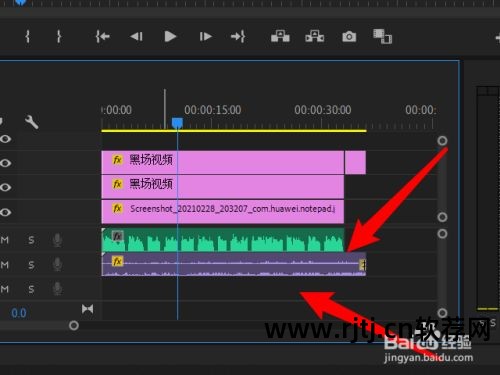This screenshot has width=500, height=375.
Task: Click fx badge on green audio clip
Action: 117,236
